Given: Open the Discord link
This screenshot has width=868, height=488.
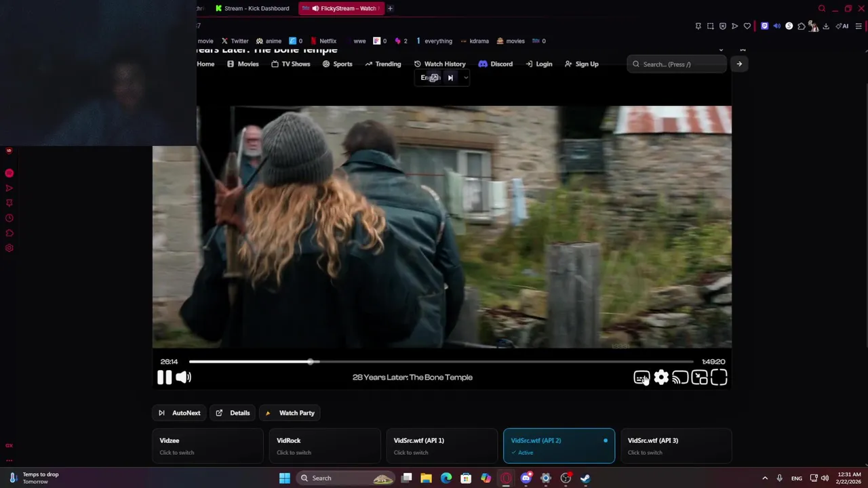Looking at the screenshot, I should (x=496, y=64).
